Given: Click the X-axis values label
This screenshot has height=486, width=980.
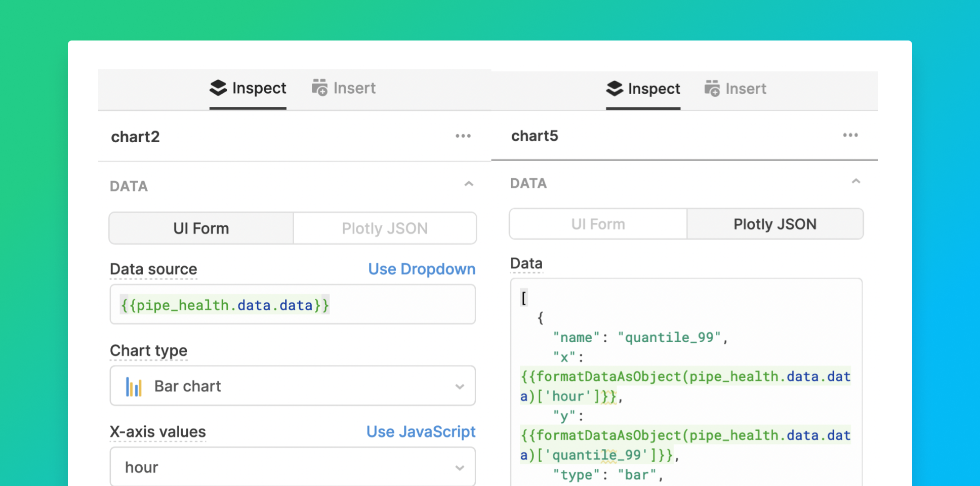Looking at the screenshot, I should 158,432.
